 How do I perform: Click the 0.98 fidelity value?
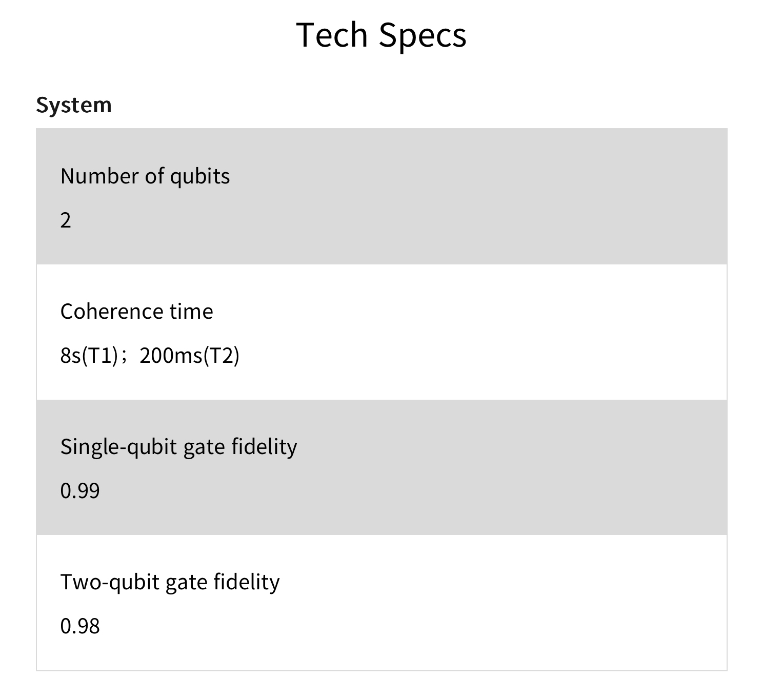(80, 626)
